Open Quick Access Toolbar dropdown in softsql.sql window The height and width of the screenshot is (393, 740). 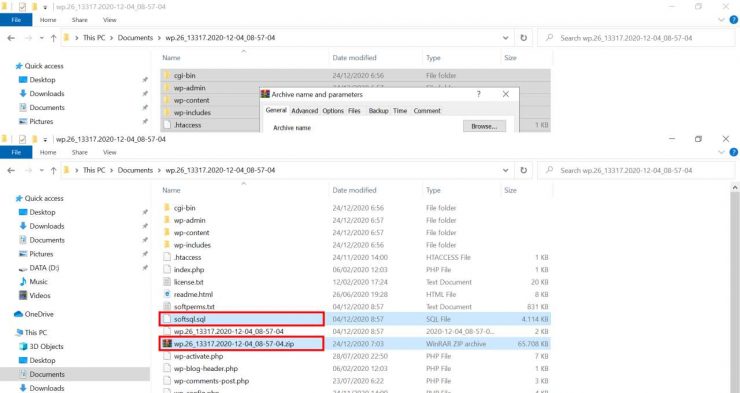pyautogui.click(x=45, y=140)
